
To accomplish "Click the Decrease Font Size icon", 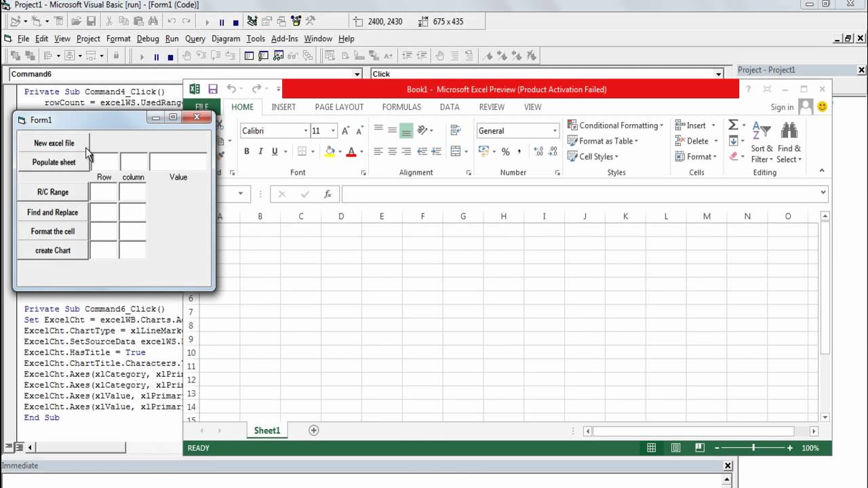I will [x=359, y=131].
